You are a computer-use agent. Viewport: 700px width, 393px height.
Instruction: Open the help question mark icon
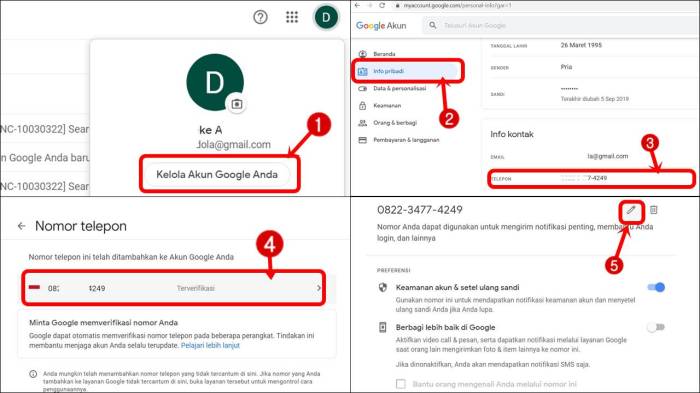tap(260, 17)
